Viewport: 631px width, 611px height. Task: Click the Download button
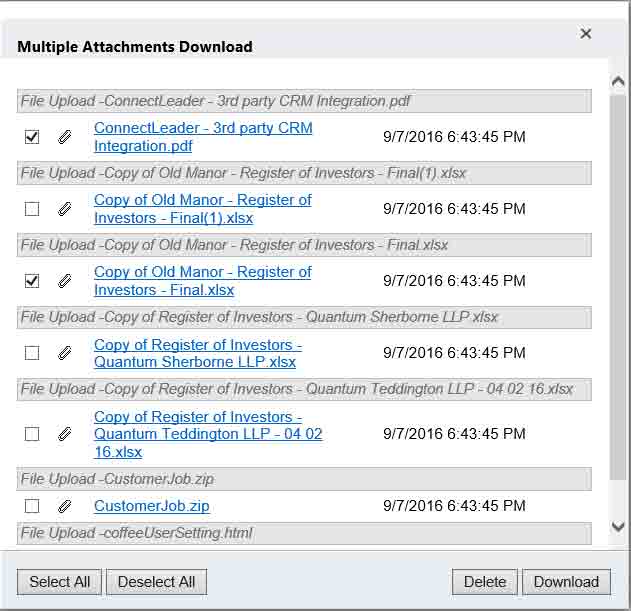566,582
